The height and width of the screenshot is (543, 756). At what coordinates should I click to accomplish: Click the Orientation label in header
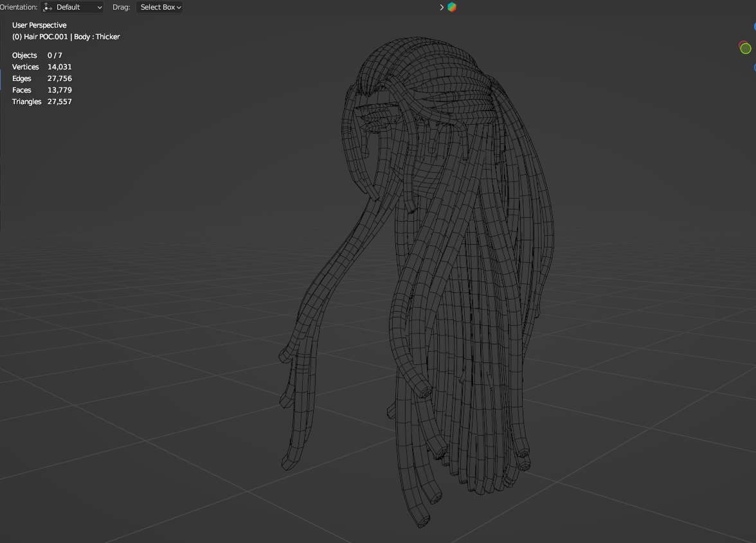click(x=19, y=7)
